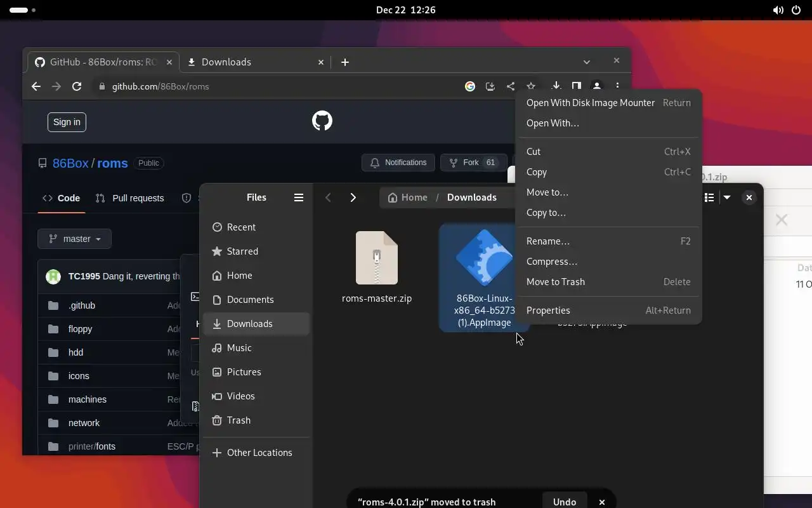Click Sign in on GitHub
The width and height of the screenshot is (812, 508).
coord(67,122)
